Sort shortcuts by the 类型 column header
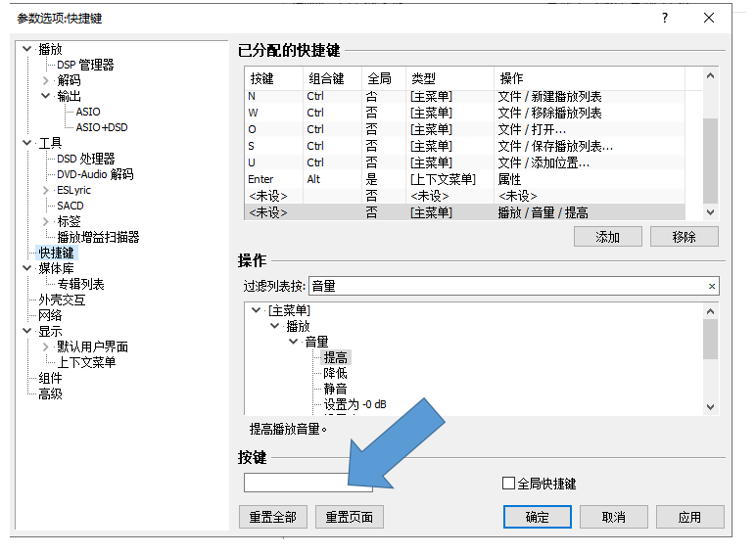This screenshot has height=555, width=756. tap(423, 78)
